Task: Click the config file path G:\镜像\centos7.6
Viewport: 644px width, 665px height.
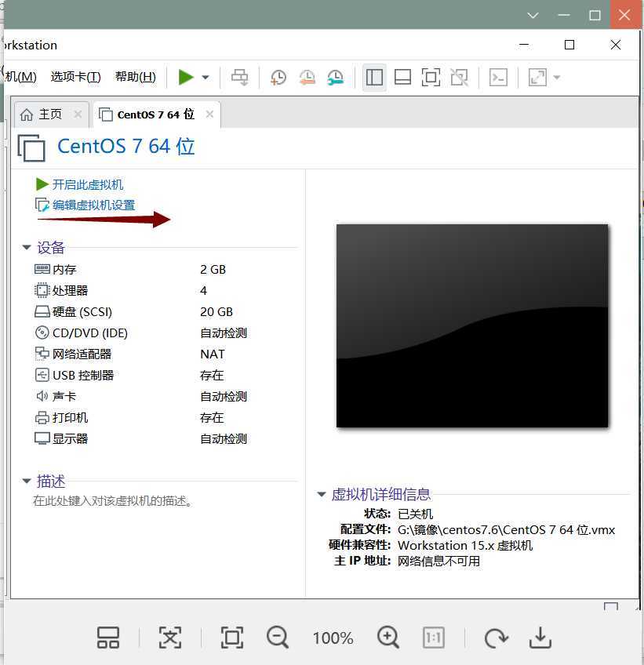Action: [x=506, y=529]
